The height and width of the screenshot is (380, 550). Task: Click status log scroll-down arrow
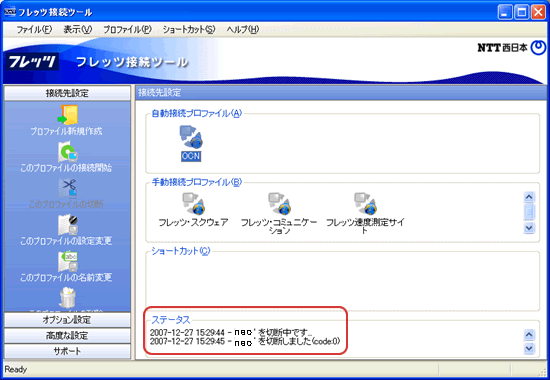tap(529, 348)
